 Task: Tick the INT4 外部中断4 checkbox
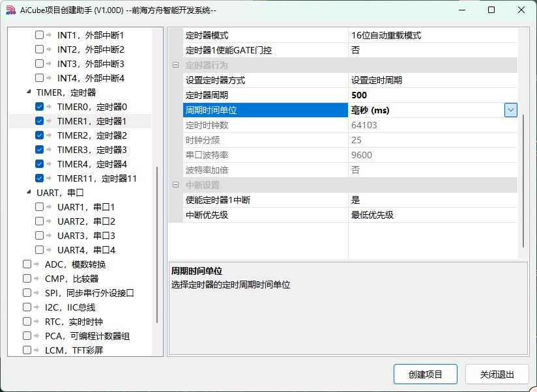coord(39,78)
